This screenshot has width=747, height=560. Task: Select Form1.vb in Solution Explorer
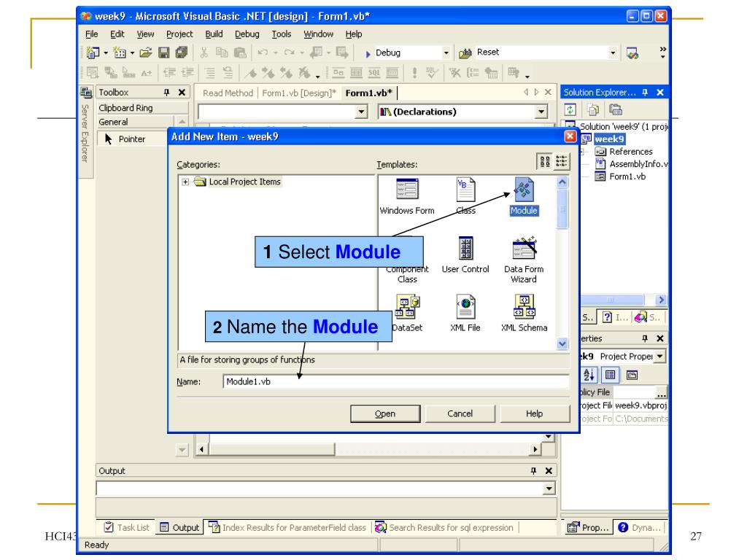click(x=627, y=176)
